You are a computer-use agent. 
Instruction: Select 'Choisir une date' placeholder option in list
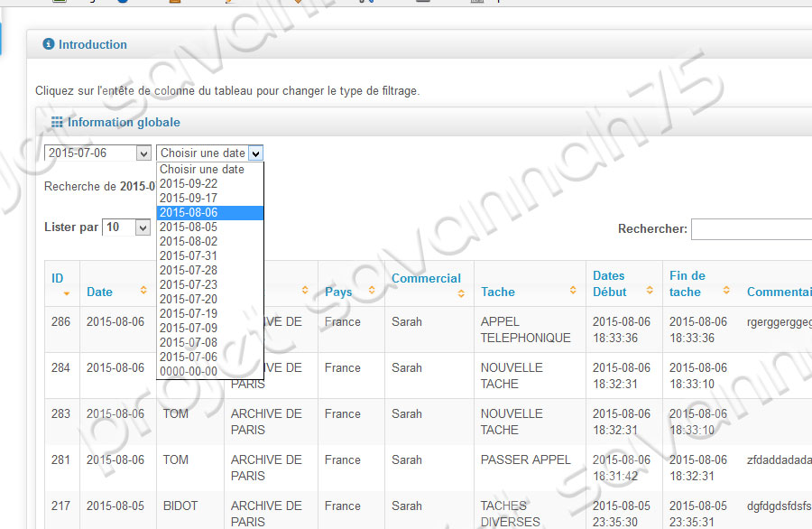click(202, 169)
